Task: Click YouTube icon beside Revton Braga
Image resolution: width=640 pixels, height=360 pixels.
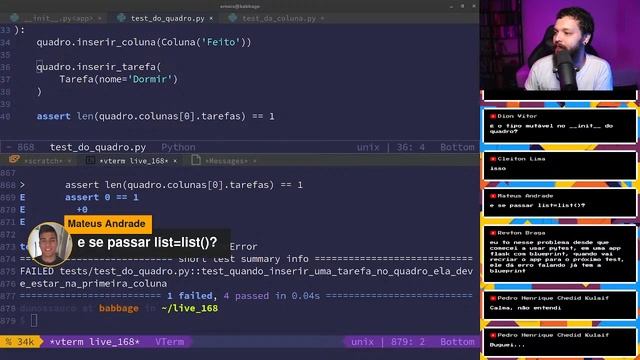Action: pos(493,233)
